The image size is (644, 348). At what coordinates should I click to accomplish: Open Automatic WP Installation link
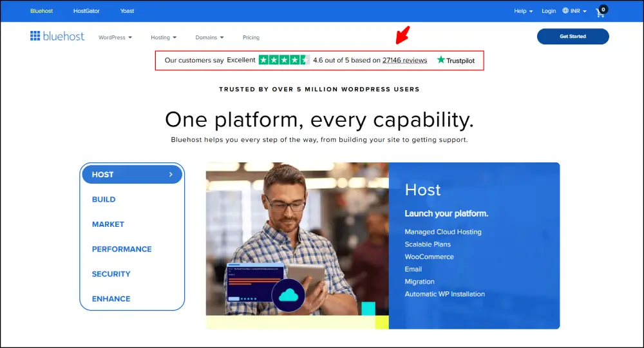(x=444, y=294)
